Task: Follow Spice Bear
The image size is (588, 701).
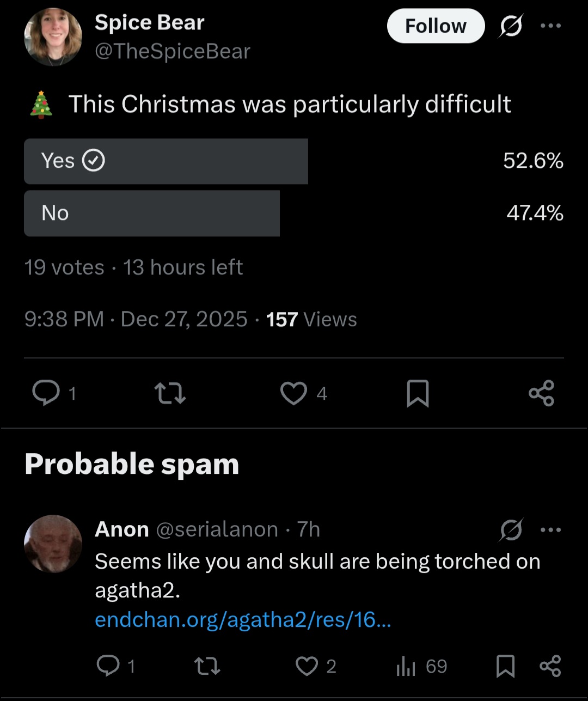Action: 436,26
